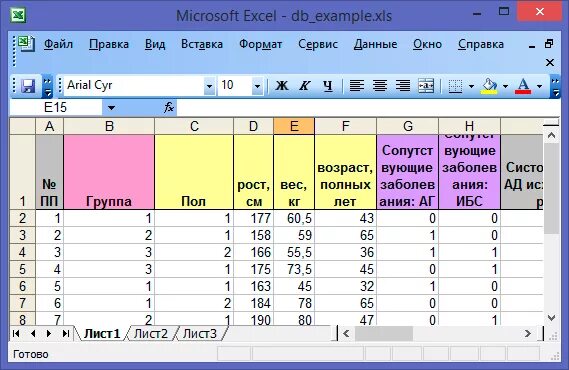Expand formatting toolbar options at right end

click(555, 86)
